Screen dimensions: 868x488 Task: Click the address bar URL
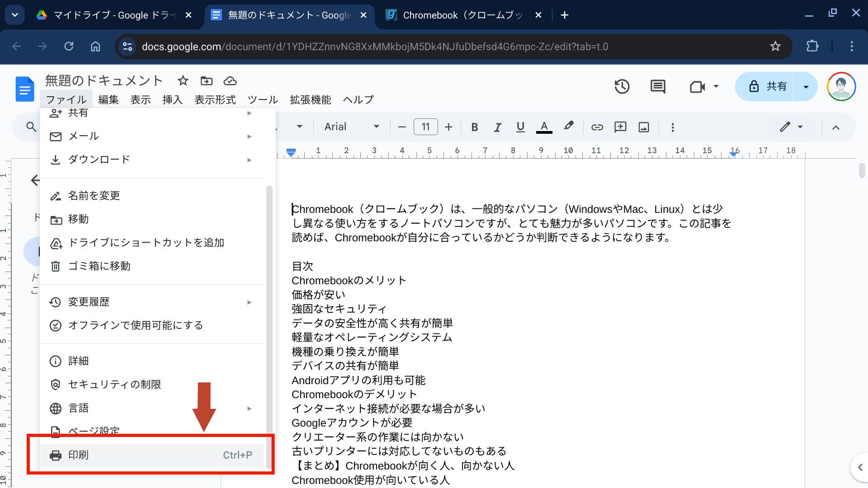click(375, 47)
